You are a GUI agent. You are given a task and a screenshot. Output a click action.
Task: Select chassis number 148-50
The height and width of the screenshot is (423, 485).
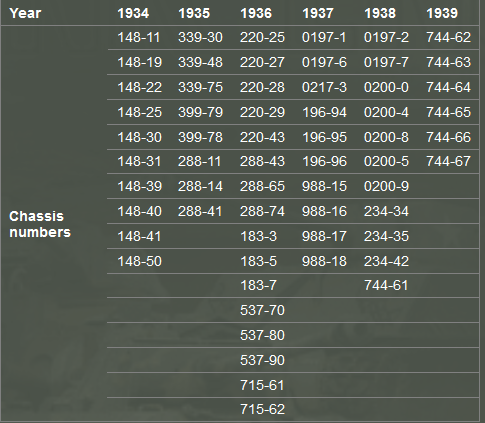tap(139, 261)
